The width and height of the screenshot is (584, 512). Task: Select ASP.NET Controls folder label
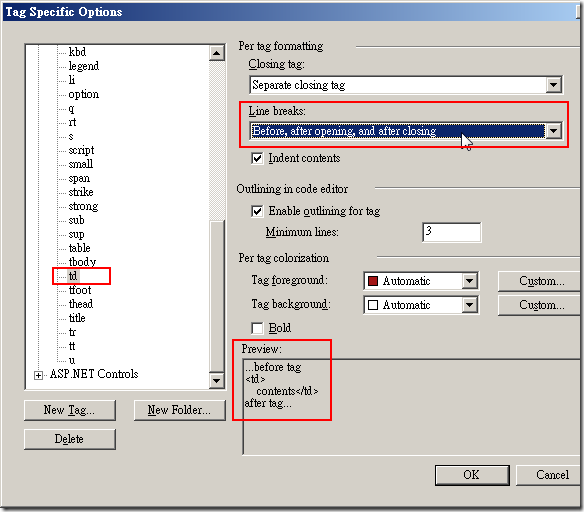(x=94, y=374)
